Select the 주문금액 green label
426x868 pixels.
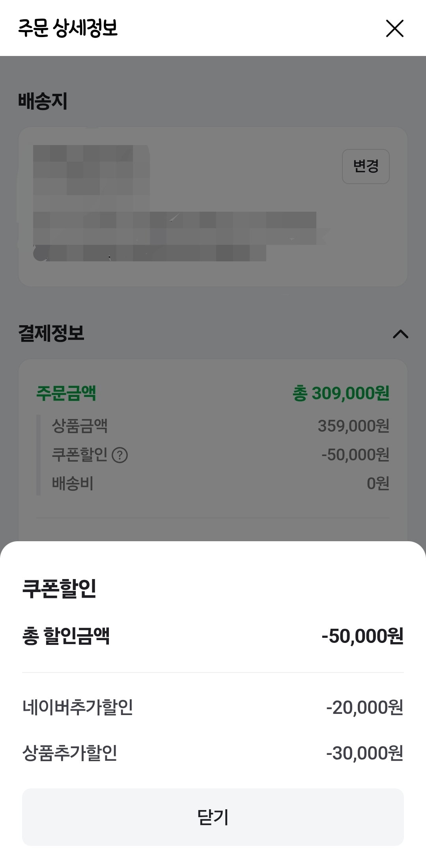point(66,393)
